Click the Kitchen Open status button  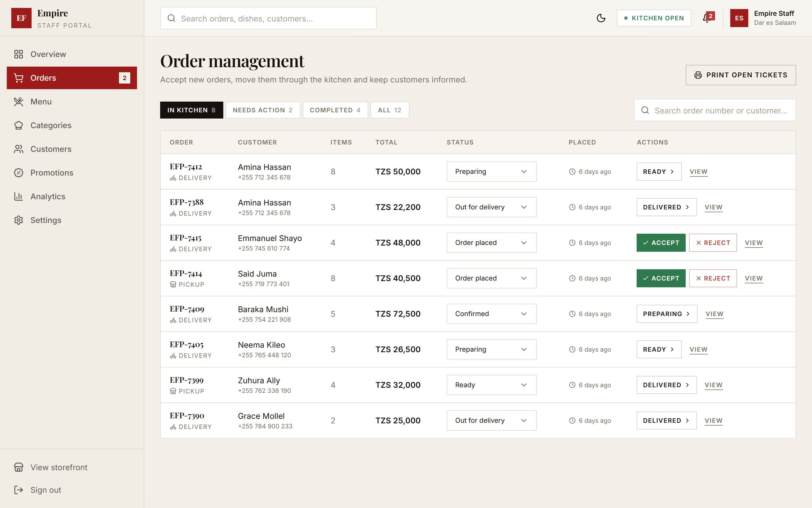[x=654, y=18]
